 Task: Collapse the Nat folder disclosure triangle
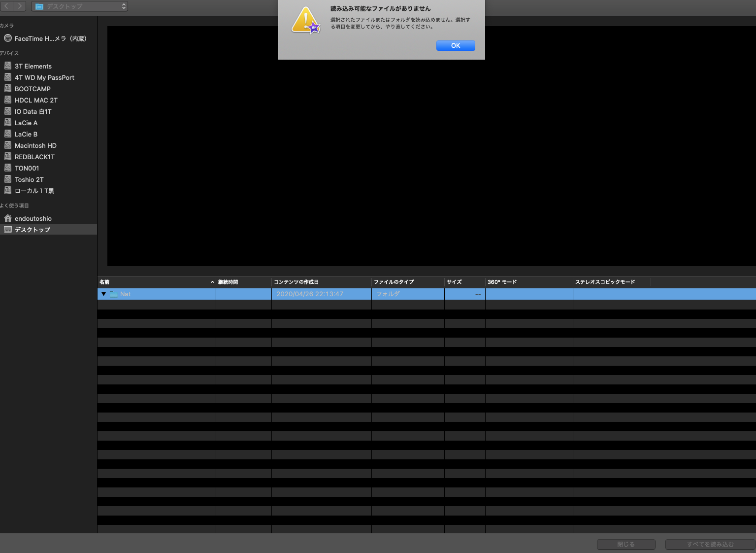pyautogui.click(x=103, y=294)
